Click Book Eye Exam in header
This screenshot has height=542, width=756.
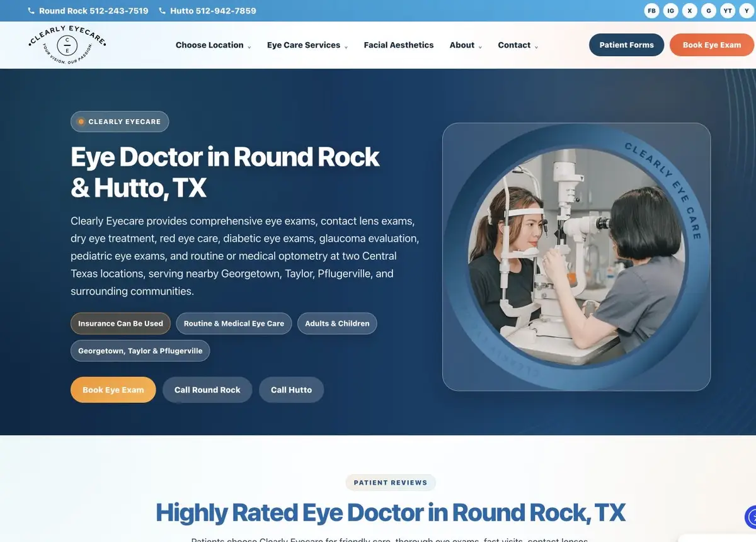point(712,45)
